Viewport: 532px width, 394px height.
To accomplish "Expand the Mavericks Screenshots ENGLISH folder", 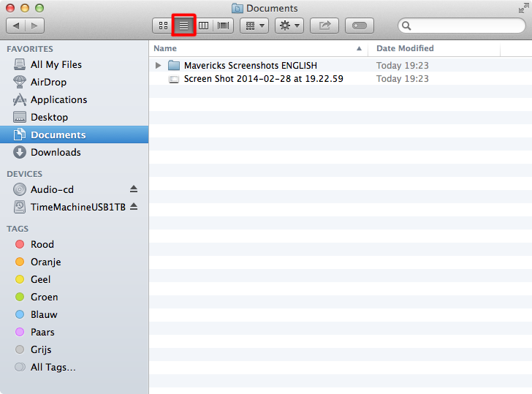I will point(158,65).
